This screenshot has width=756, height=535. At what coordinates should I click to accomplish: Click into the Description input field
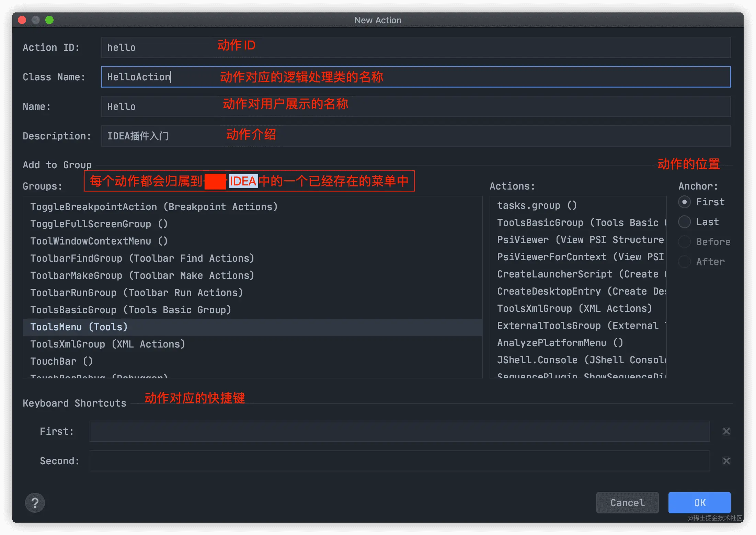(416, 136)
